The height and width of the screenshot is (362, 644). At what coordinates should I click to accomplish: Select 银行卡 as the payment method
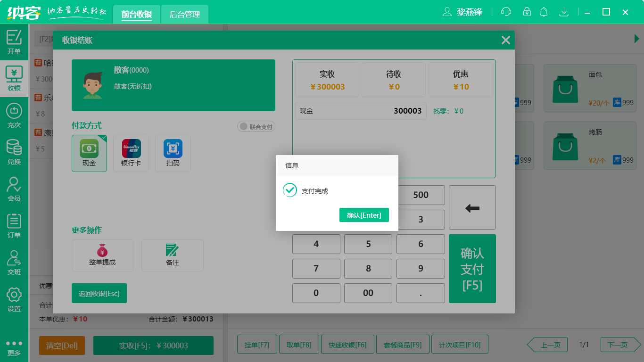click(x=131, y=153)
